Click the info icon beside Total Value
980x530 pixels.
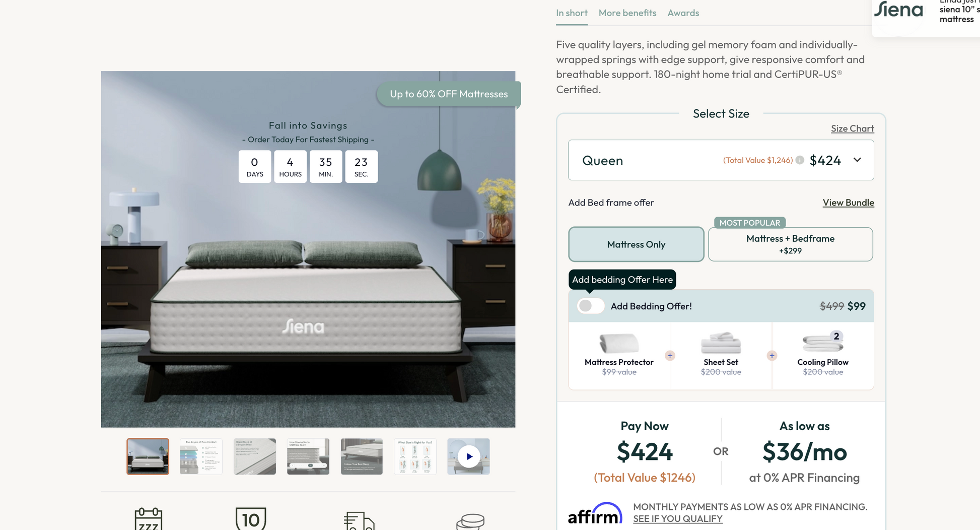pos(800,160)
